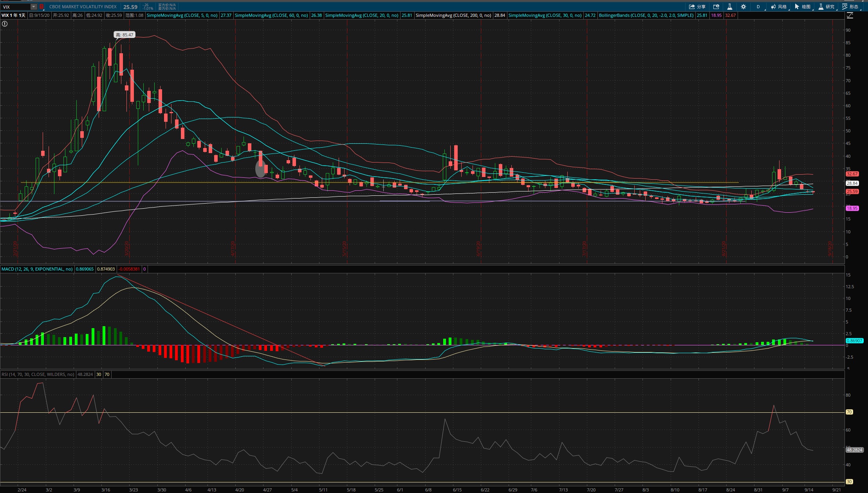The height and width of the screenshot is (493, 868).
Task: Click the RSI 70 overbought level tag
Action: tap(849, 412)
